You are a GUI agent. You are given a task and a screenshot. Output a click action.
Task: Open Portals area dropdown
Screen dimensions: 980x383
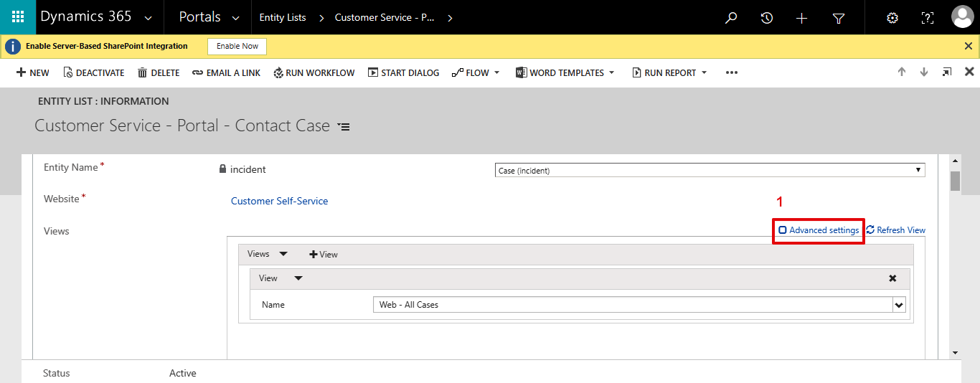click(237, 18)
